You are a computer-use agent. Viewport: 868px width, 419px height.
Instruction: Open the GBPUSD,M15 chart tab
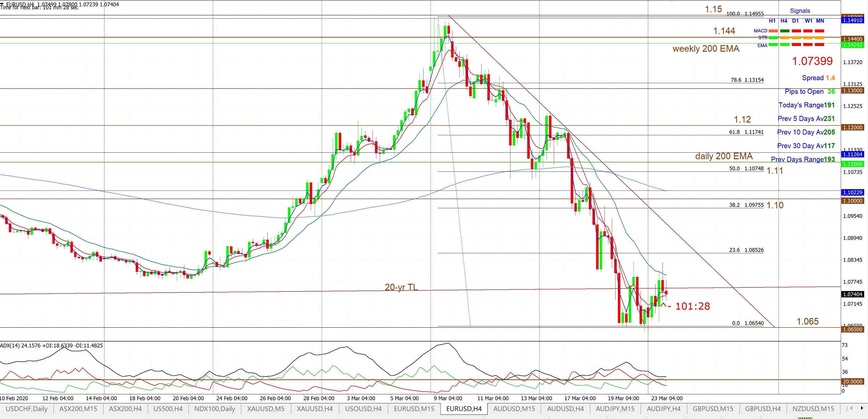(713, 409)
